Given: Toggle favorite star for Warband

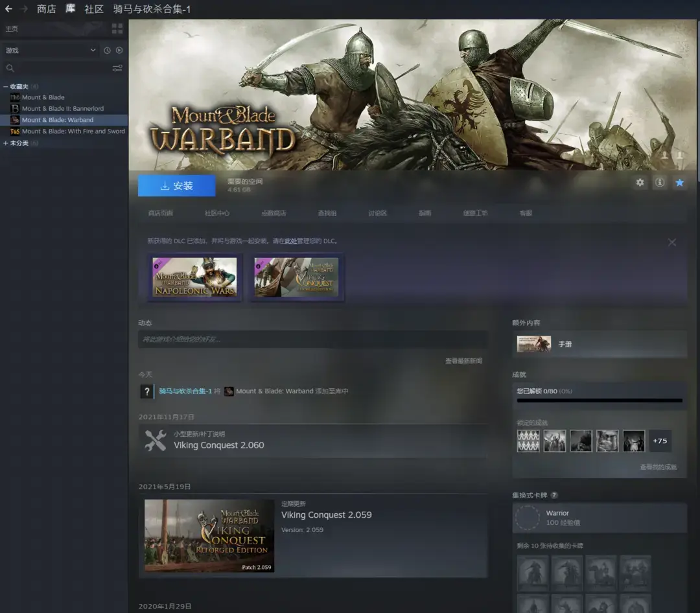Looking at the screenshot, I should pos(679,183).
